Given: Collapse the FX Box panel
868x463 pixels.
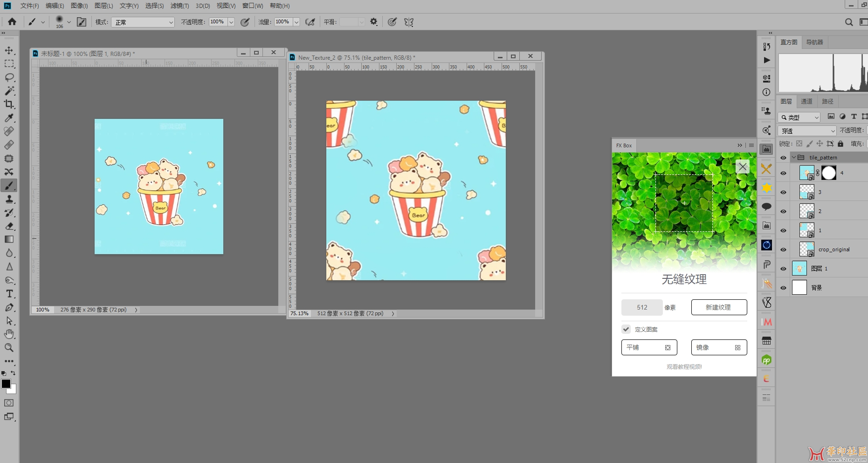Looking at the screenshot, I should tap(739, 145).
